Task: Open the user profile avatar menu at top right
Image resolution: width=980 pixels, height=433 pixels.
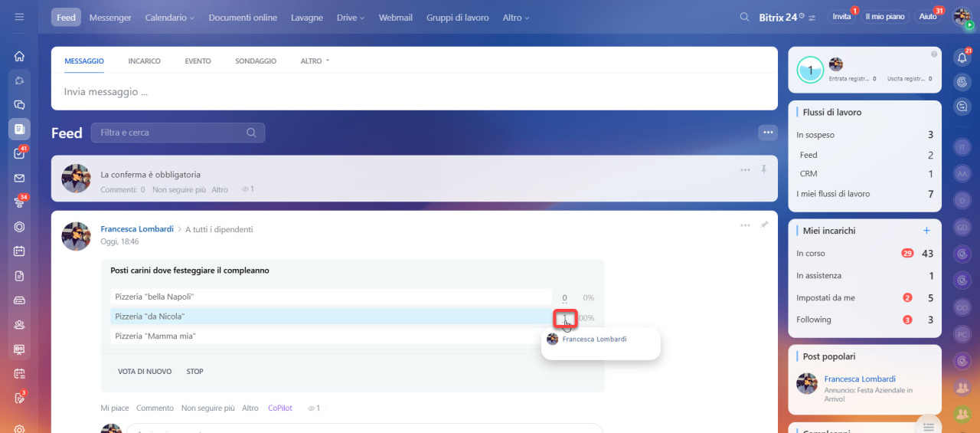Action: click(962, 17)
